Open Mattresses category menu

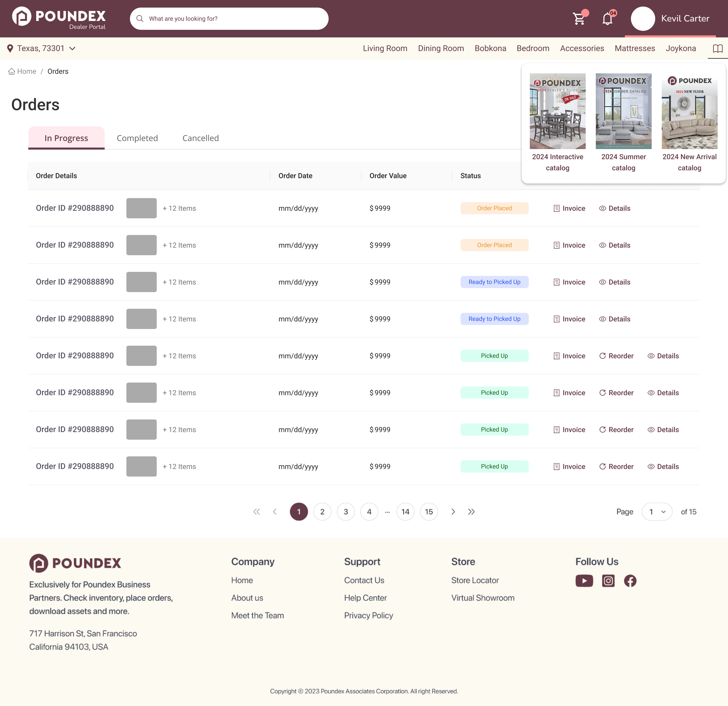[635, 48]
